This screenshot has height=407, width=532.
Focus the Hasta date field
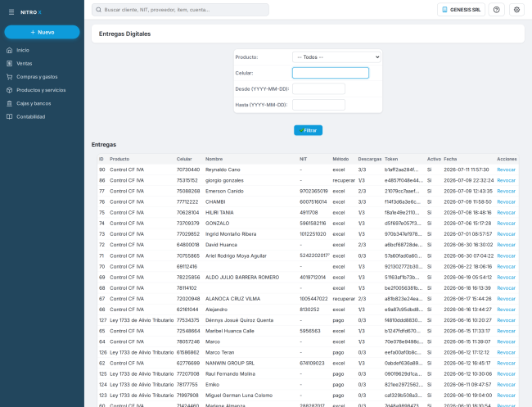[x=318, y=105]
